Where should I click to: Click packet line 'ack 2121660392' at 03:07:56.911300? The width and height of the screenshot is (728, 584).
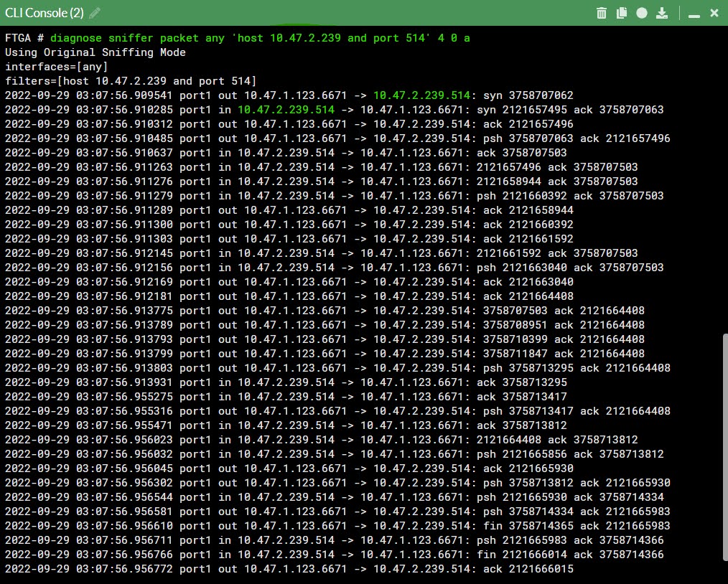(x=289, y=225)
